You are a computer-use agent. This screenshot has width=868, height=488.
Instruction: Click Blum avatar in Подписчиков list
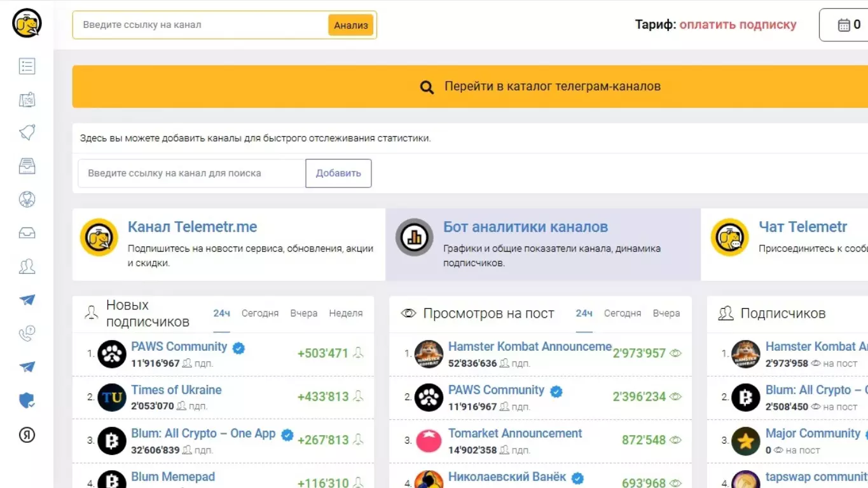[746, 397]
